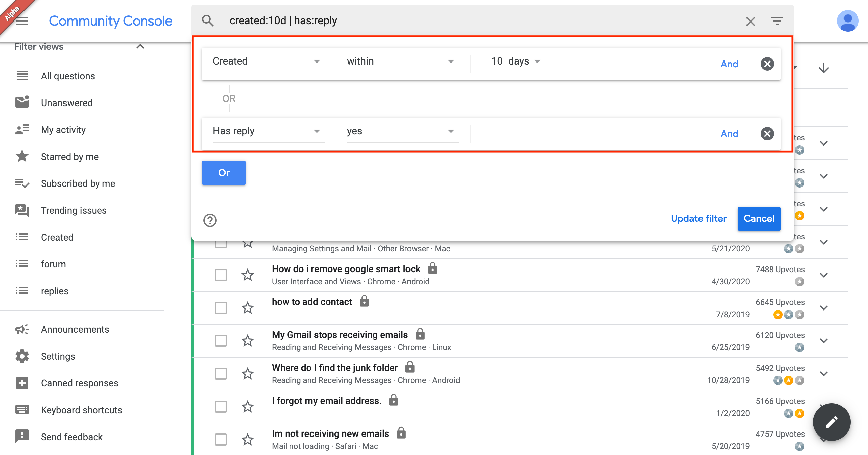868x455 pixels.
Task: Click the search magnifier icon
Action: tap(207, 21)
